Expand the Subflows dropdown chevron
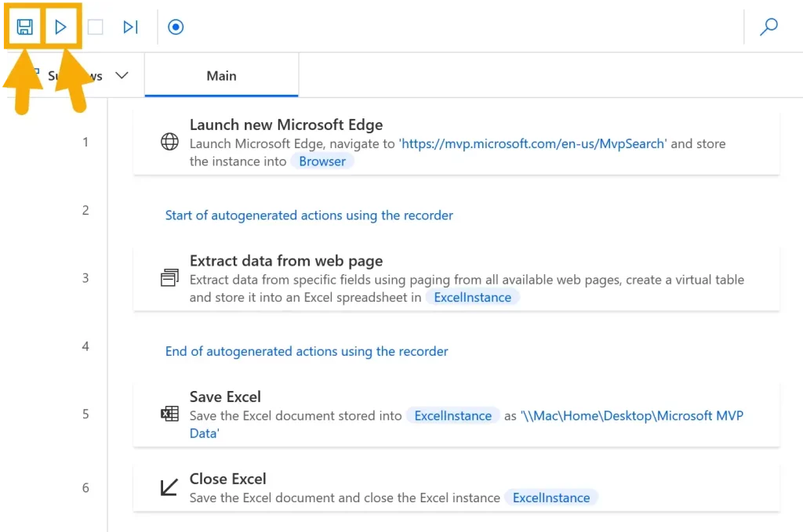Image resolution: width=803 pixels, height=532 pixels. 122,76
